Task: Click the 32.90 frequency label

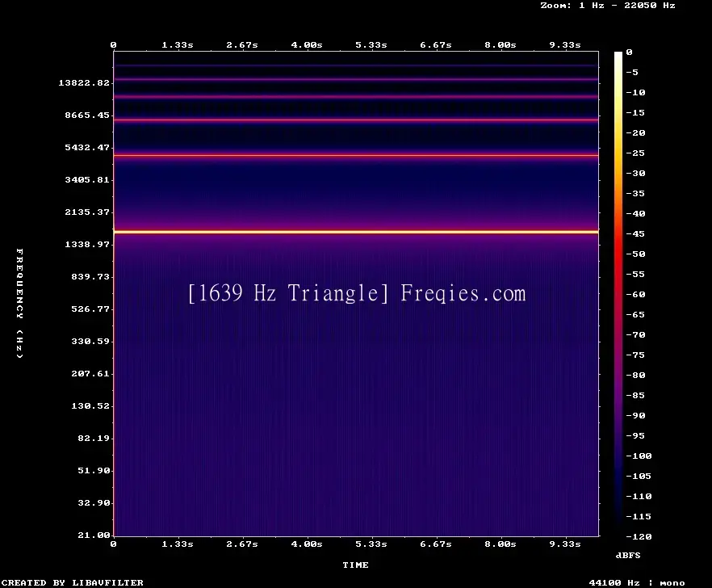Action: pos(94,502)
